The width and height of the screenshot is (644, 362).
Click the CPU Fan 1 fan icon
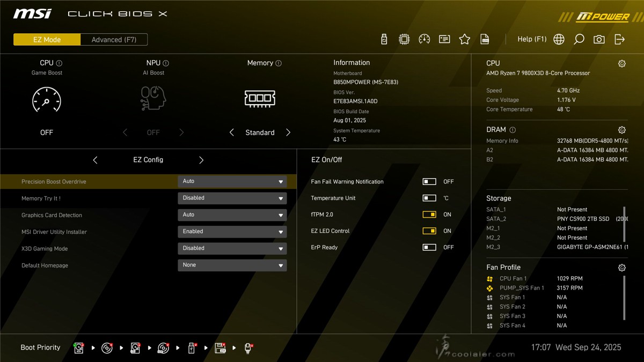click(x=489, y=279)
